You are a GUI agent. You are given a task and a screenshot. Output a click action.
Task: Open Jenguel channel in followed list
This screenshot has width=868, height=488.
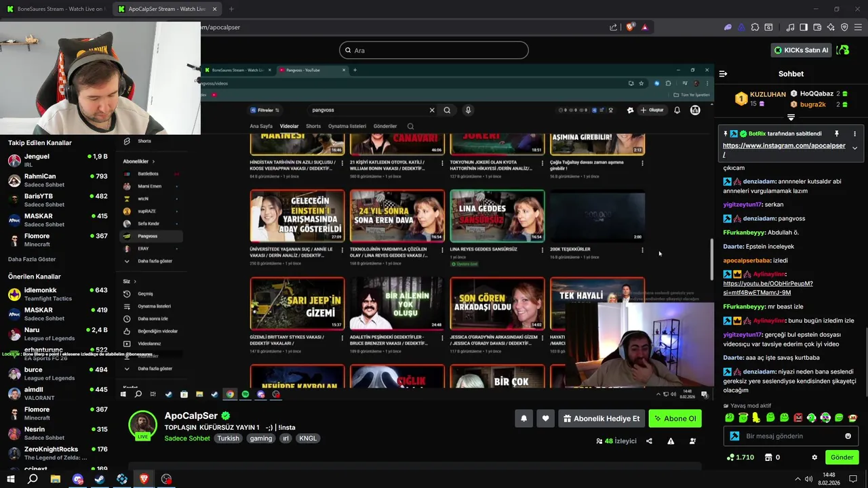pos(58,161)
